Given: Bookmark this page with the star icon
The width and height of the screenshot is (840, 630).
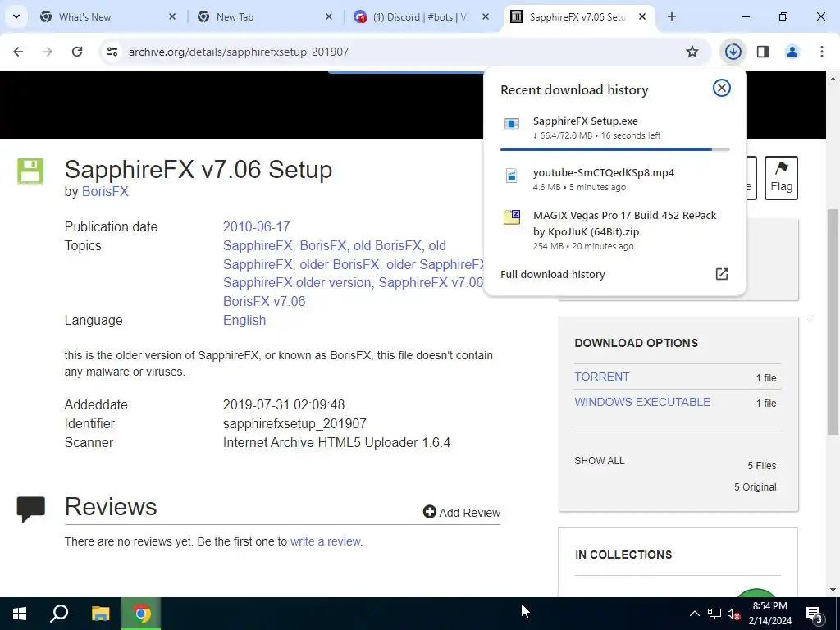Looking at the screenshot, I should (x=692, y=52).
